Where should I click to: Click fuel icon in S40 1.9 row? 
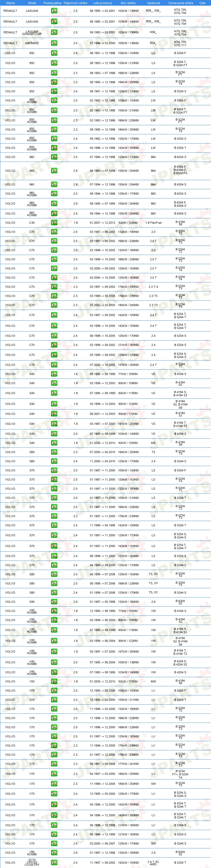point(54,424)
